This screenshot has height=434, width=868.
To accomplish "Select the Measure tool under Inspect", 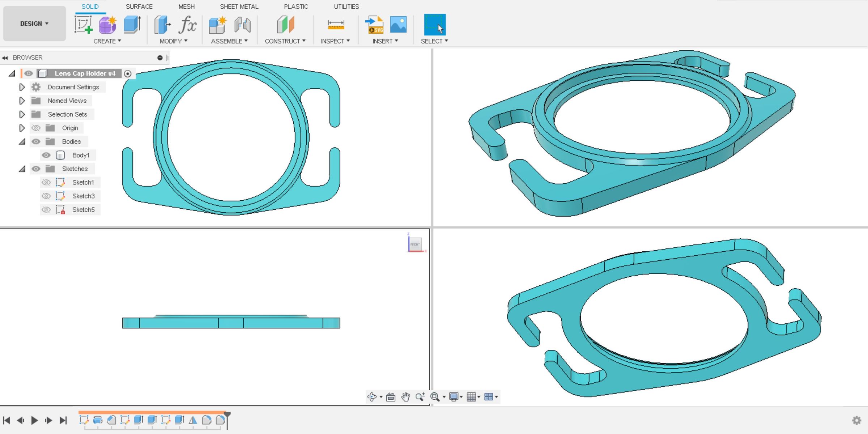I will pos(335,25).
